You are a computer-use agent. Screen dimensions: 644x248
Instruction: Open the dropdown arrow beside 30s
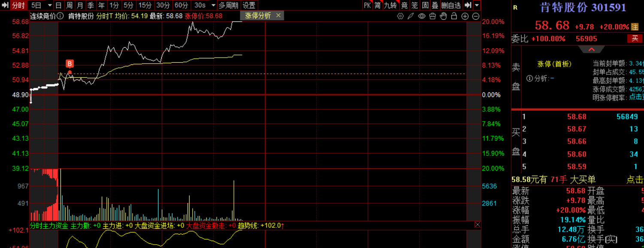(213, 6)
